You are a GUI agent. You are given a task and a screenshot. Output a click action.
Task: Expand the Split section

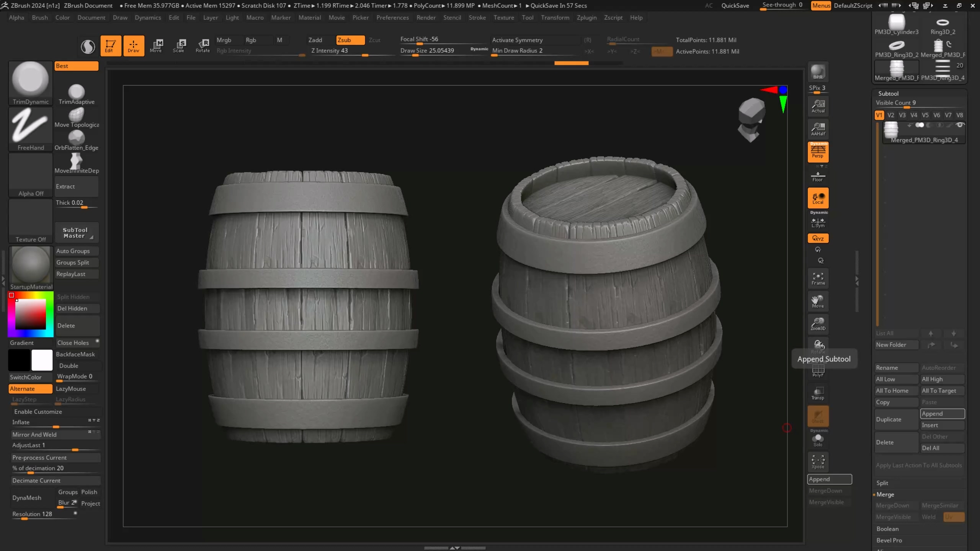coord(882,483)
